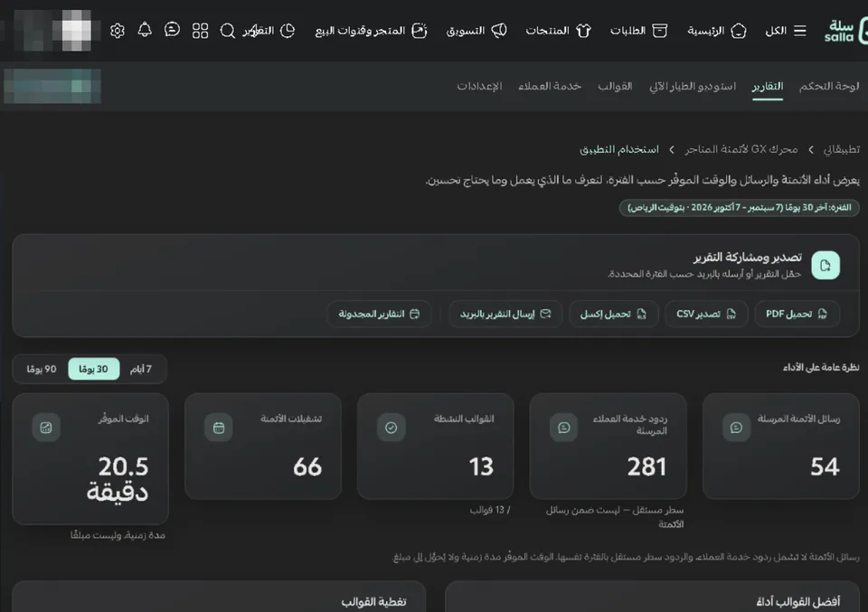Click the 20.5 دقيقة value
This screenshot has width=868, height=612.
[x=118, y=478]
